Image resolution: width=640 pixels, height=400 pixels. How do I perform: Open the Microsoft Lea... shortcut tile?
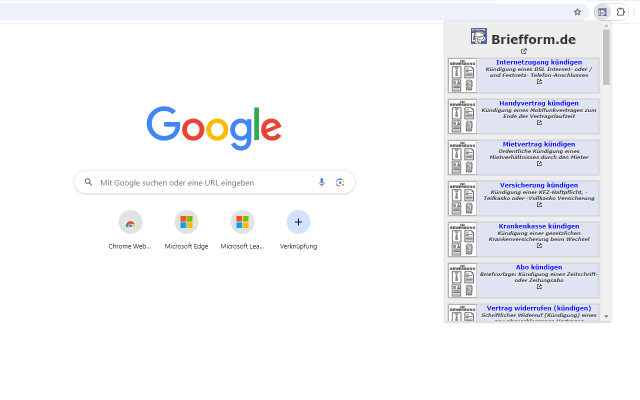(x=242, y=230)
